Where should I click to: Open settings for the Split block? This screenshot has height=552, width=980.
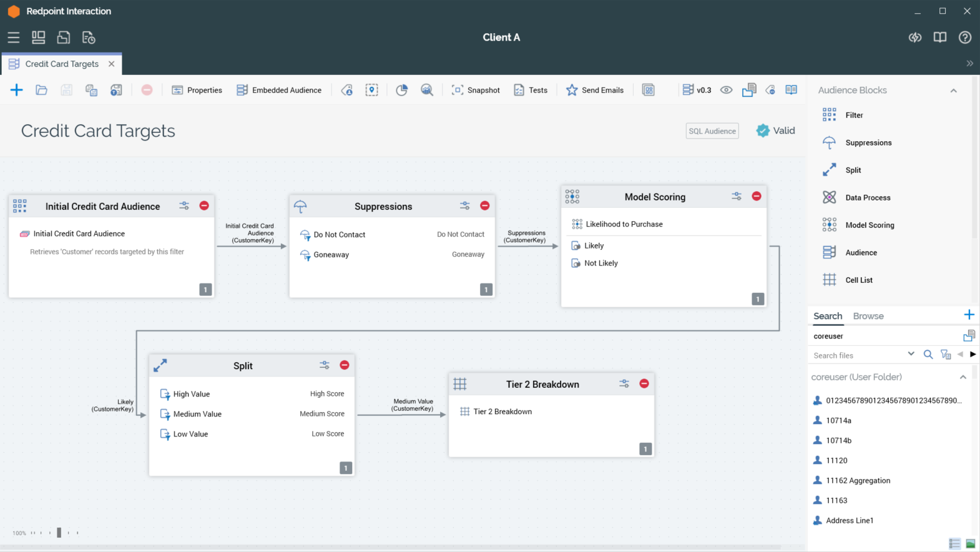[325, 365]
